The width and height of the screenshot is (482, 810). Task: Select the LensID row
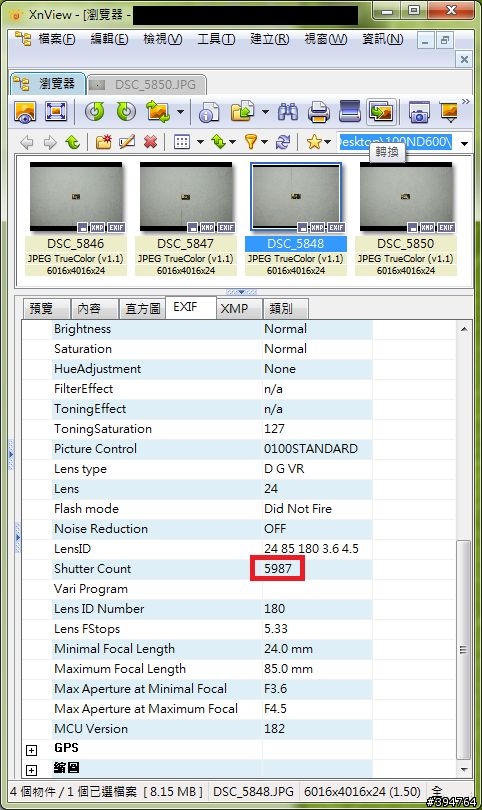coord(212,549)
